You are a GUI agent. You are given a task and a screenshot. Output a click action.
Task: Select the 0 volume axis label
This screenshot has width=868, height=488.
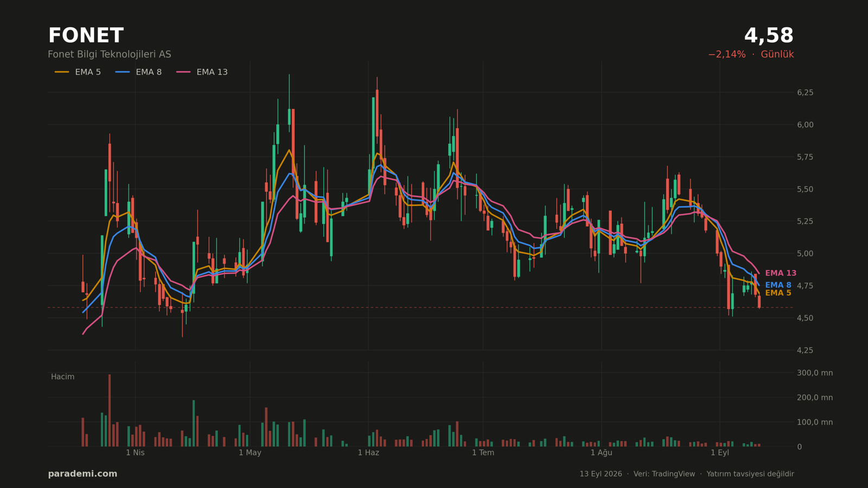click(x=800, y=447)
